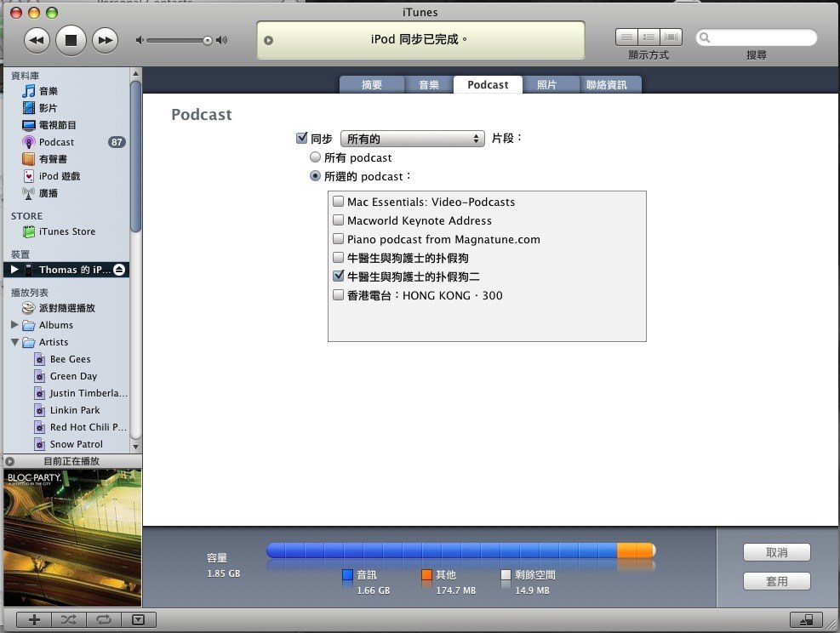Click the loud volume speaker icon
This screenshot has height=633, width=840.
click(222, 40)
